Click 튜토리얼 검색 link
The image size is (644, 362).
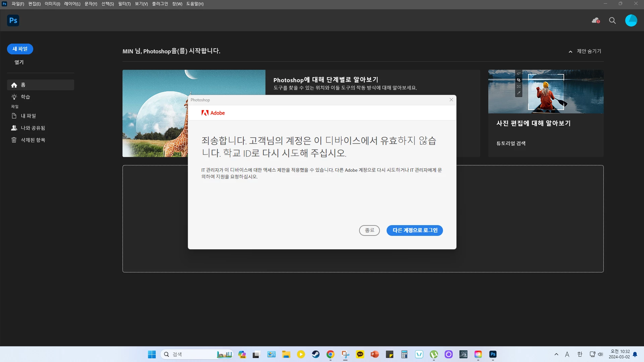click(x=511, y=144)
